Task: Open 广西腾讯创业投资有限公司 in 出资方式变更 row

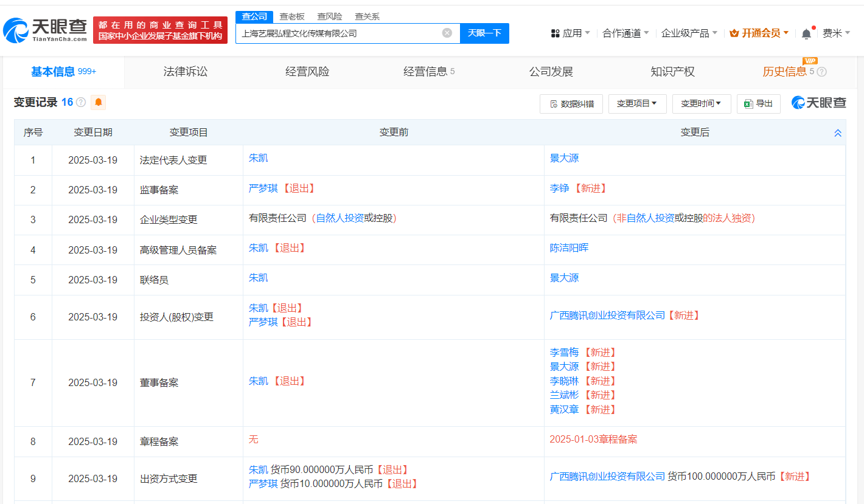Action: [607, 476]
